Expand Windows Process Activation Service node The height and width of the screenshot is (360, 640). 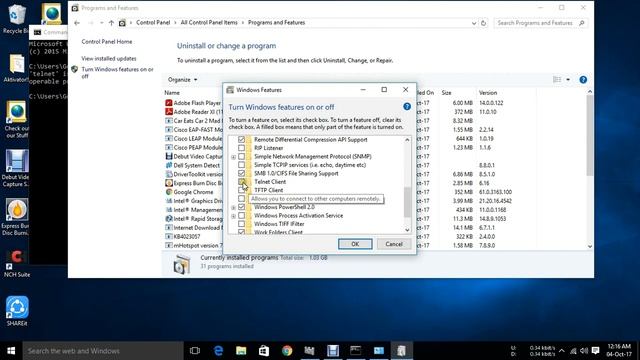233,216
